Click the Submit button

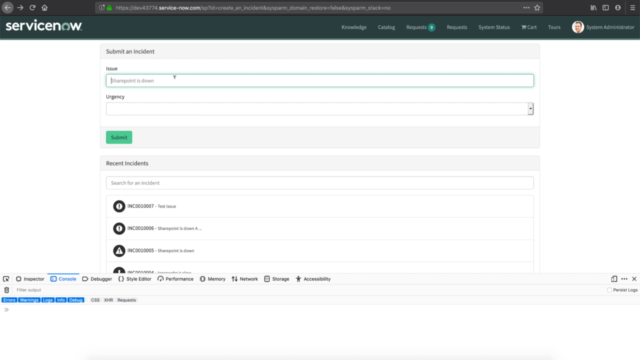pos(119,138)
